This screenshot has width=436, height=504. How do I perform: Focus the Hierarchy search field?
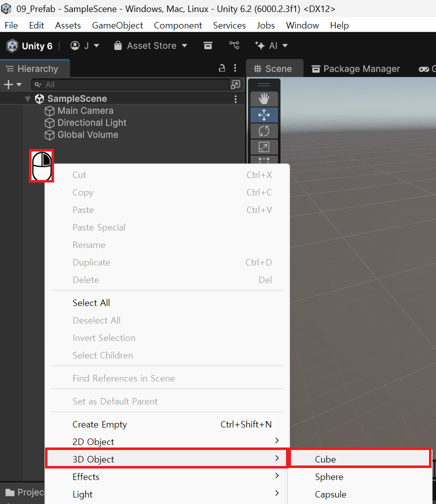coord(129,84)
